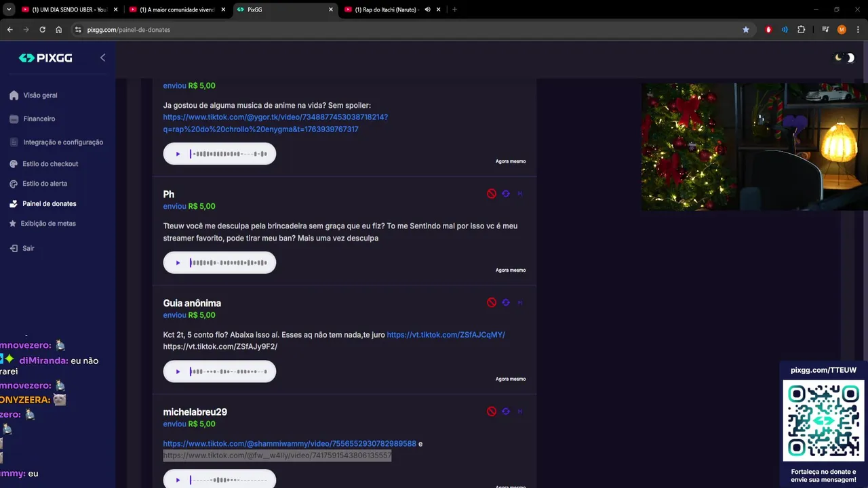This screenshot has height=488, width=868.
Task: Open the Extensions puzzle menu
Action: pyautogui.click(x=801, y=30)
